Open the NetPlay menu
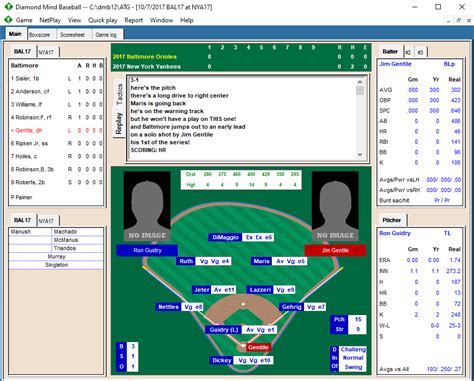The width and height of the screenshot is (474, 381). coord(50,20)
